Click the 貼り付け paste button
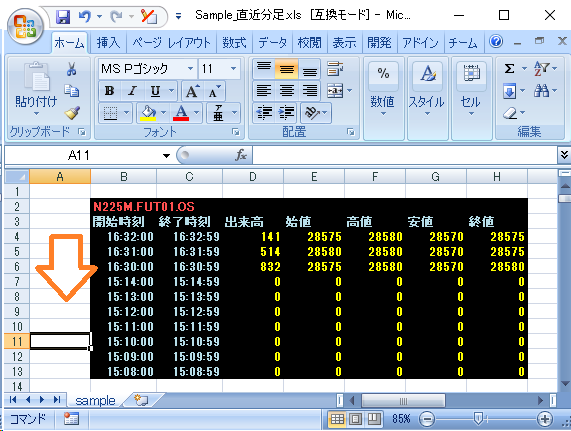 coord(36,89)
